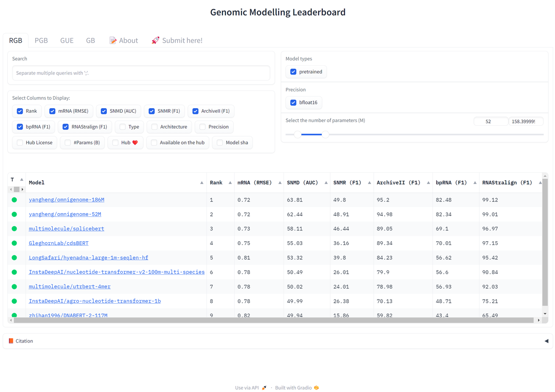Open the GUE leaderboard tab
Image resolution: width=555 pixels, height=392 pixels.
[67, 40]
